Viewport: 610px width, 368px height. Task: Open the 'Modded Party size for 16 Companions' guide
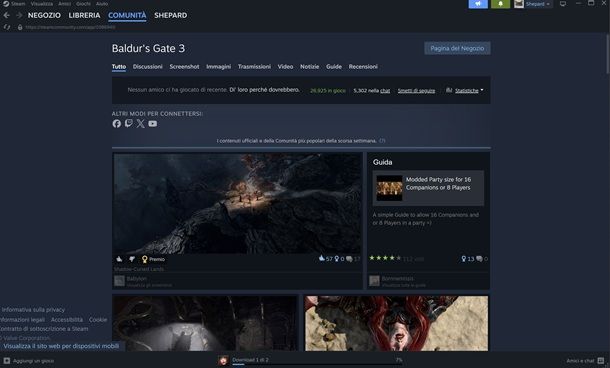(x=438, y=184)
